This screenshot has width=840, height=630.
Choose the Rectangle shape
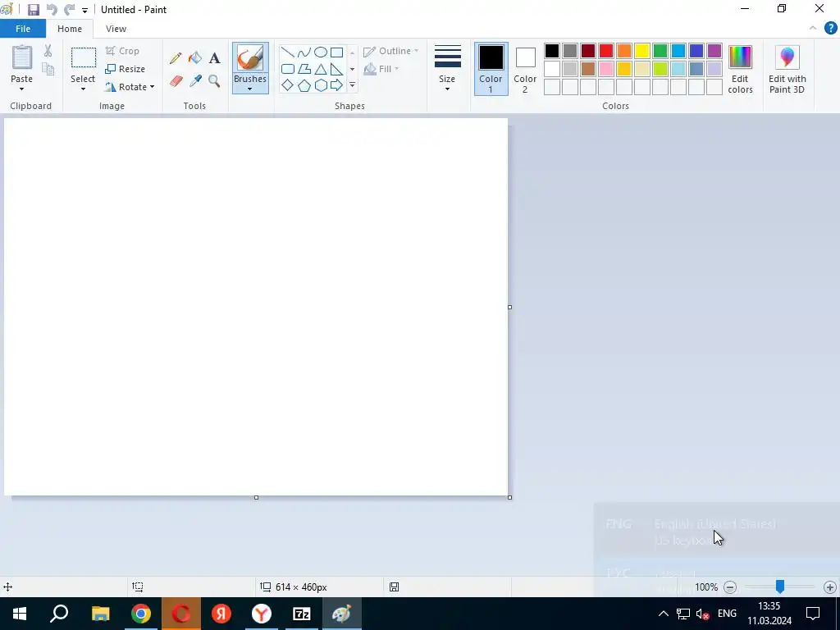tap(337, 52)
